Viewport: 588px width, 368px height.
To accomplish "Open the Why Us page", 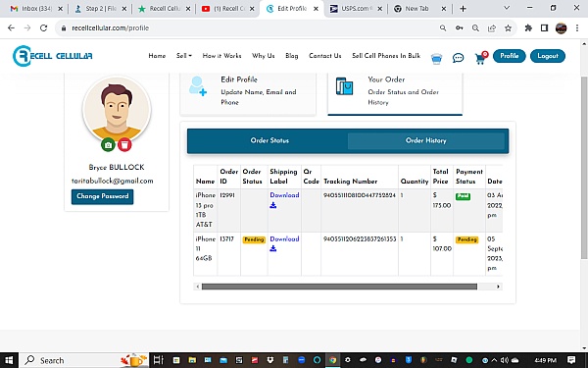I will tap(263, 56).
